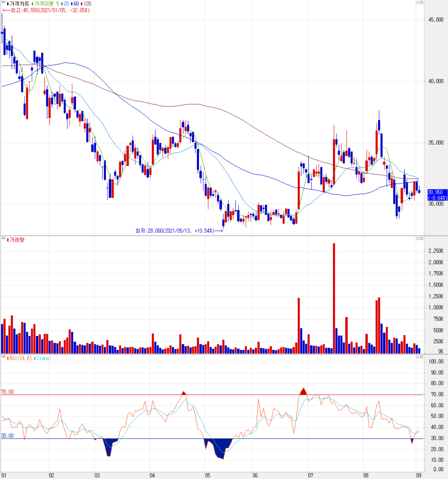Click the 06 month label on time axis
This screenshot has width=448, height=479.
255,475
